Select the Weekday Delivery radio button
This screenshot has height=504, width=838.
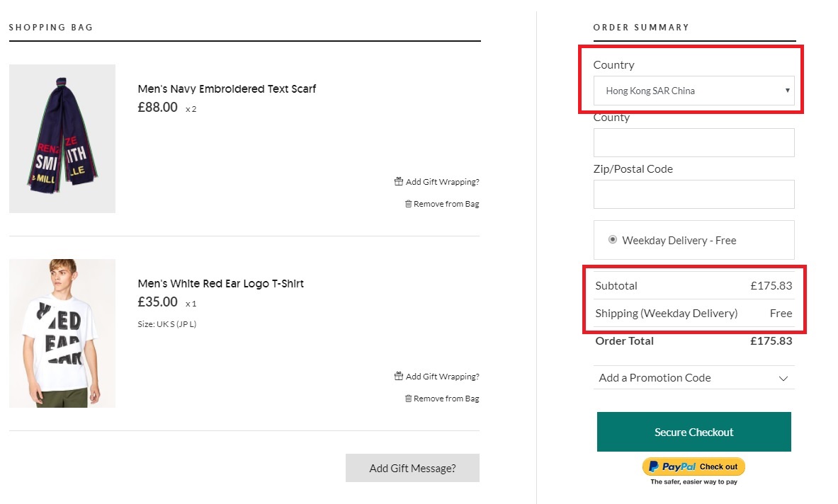point(613,240)
